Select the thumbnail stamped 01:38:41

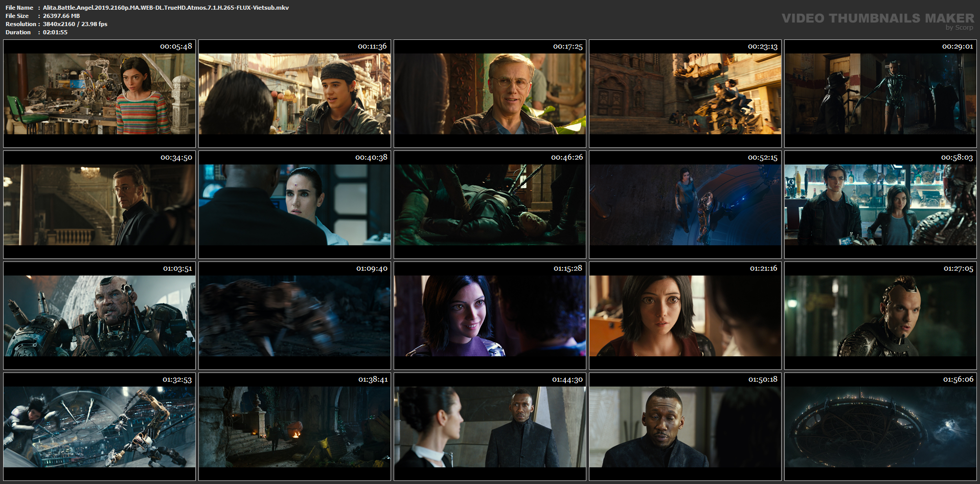coord(294,427)
